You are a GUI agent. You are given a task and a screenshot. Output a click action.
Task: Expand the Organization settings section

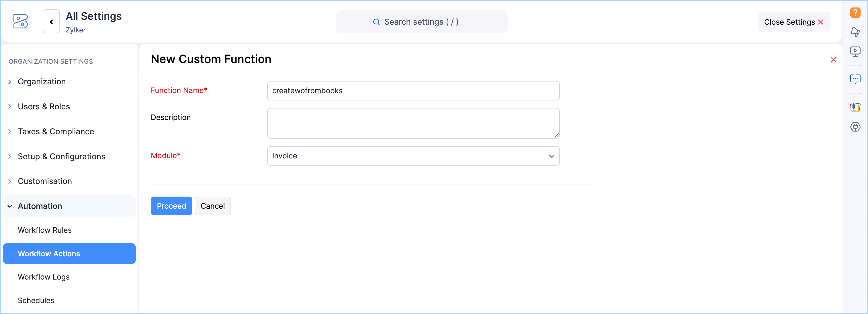click(42, 82)
